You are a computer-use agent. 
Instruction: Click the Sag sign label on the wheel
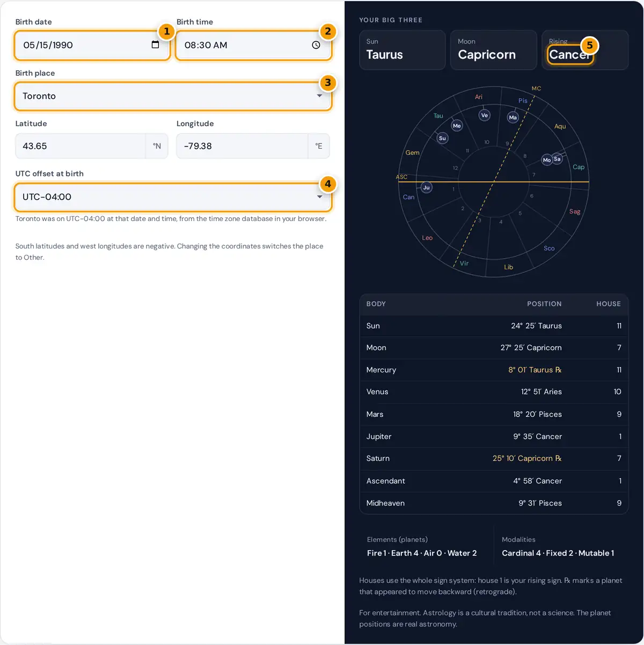click(x=575, y=211)
